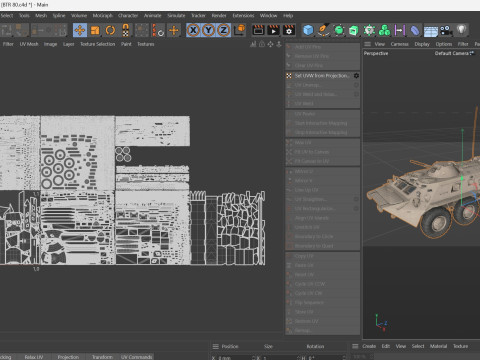Open the Texture Selection menu in UV editor
This screenshot has width=480, height=360.
(98, 44)
